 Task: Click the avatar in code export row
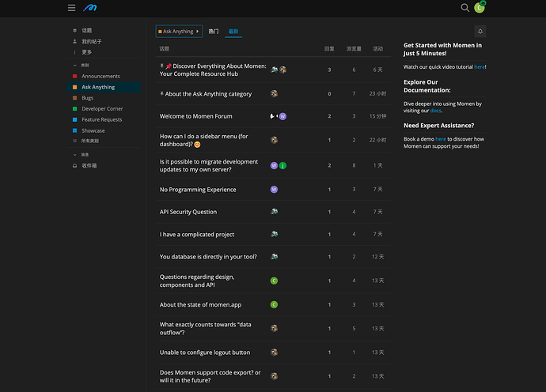point(274,376)
